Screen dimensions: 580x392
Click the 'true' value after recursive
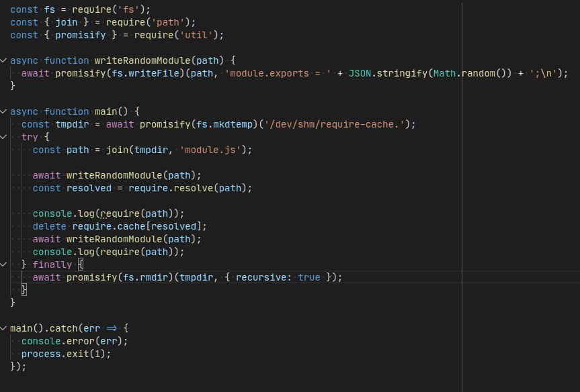point(309,277)
